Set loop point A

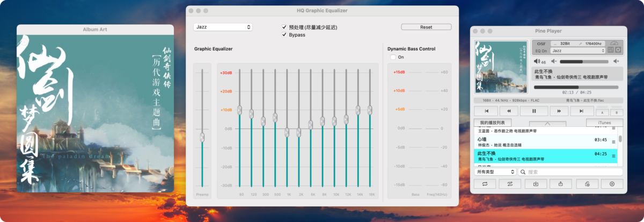[x=603, y=112]
